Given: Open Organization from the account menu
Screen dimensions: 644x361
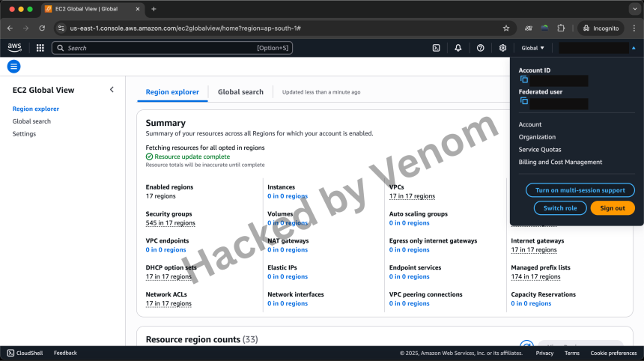Looking at the screenshot, I should point(537,137).
